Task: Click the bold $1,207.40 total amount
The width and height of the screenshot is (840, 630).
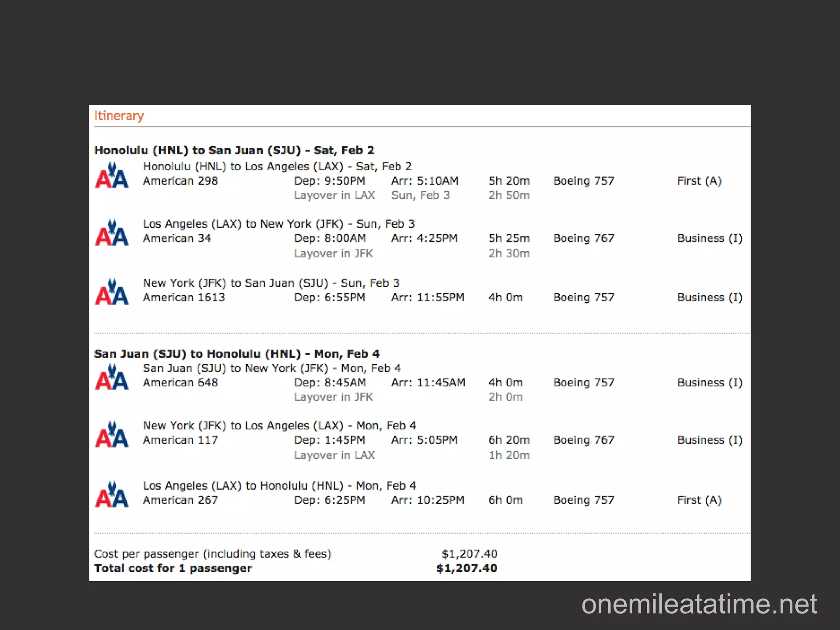Action: [x=467, y=568]
